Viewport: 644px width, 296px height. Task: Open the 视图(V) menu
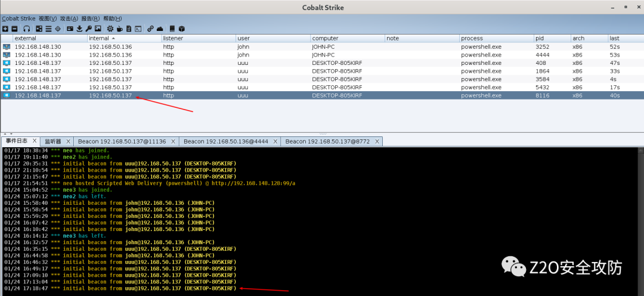pos(48,18)
